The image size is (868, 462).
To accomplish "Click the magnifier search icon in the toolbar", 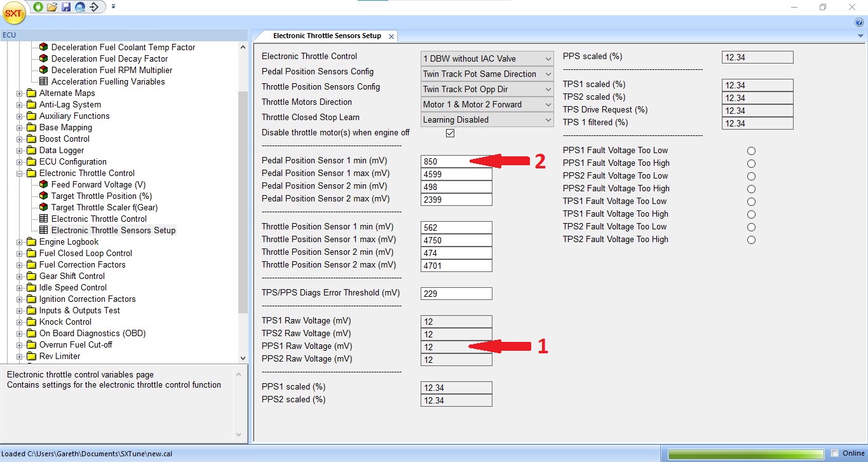I will 80,7.
